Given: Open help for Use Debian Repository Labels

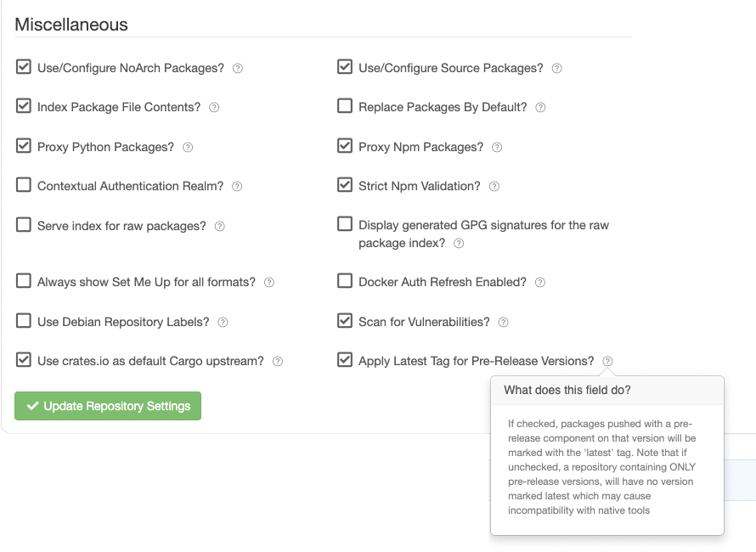Looking at the screenshot, I should [223, 323].
